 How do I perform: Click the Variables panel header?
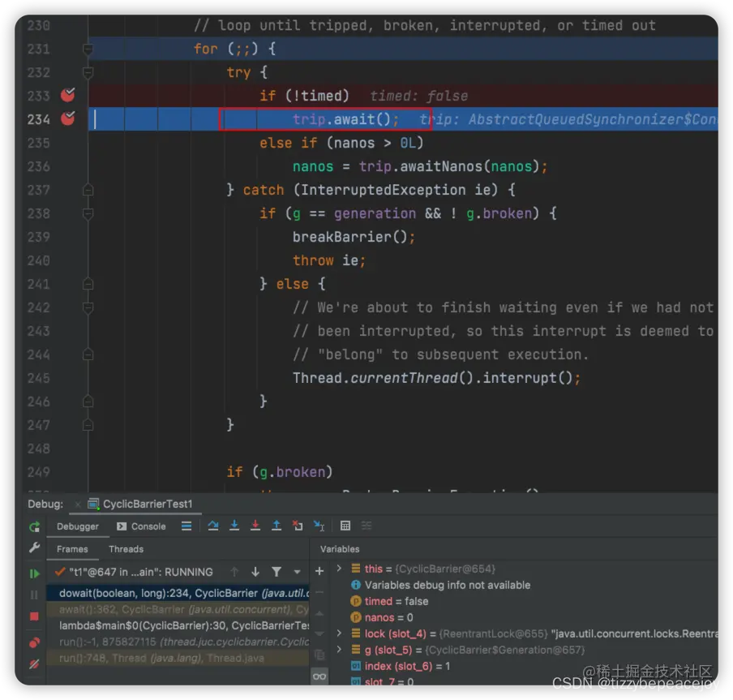point(340,549)
